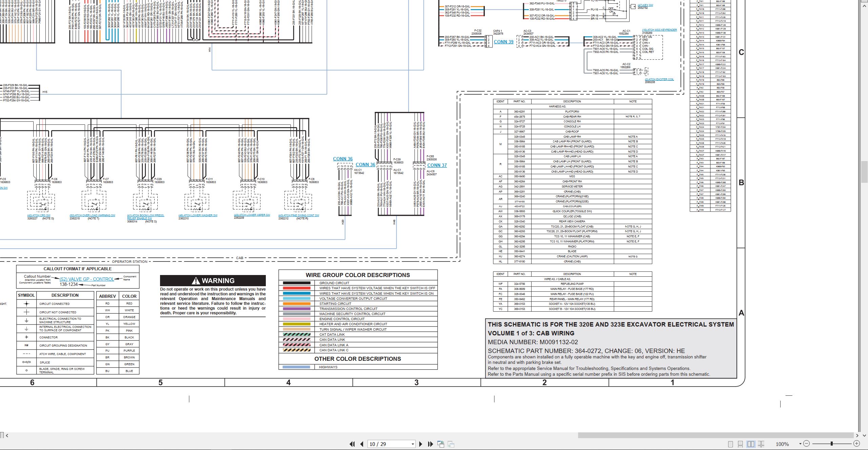This screenshot has height=450, width=868.
Task: Click the SPLICE symbol in legend
Action: click(26, 362)
